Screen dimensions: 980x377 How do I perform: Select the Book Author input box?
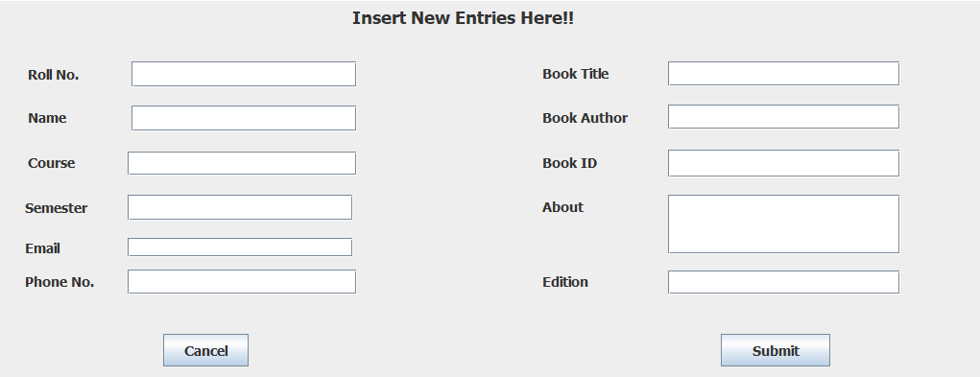[784, 117]
